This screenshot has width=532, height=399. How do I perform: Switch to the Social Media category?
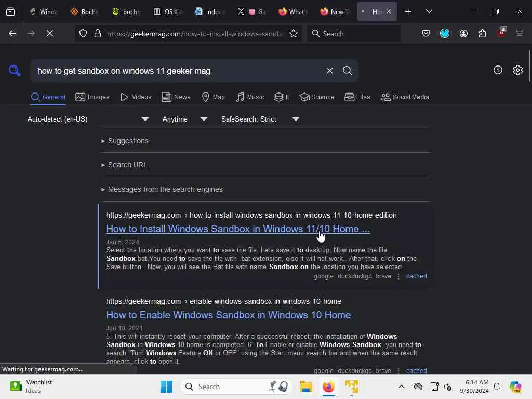[x=405, y=97]
